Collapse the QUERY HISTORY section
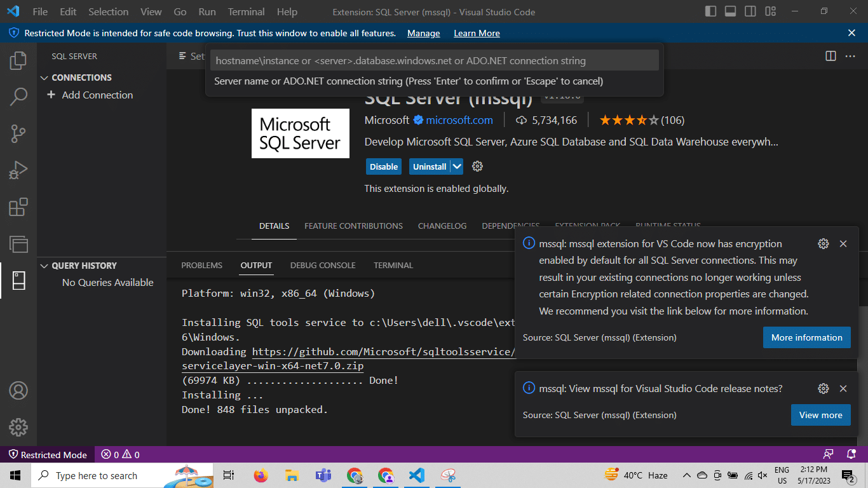This screenshot has height=488, width=868. click(x=44, y=266)
